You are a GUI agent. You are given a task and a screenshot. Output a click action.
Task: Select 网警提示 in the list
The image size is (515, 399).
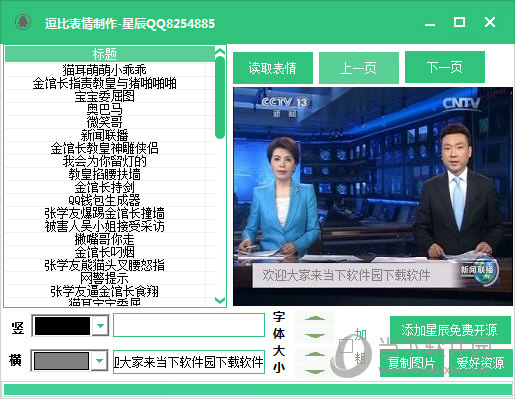104,278
